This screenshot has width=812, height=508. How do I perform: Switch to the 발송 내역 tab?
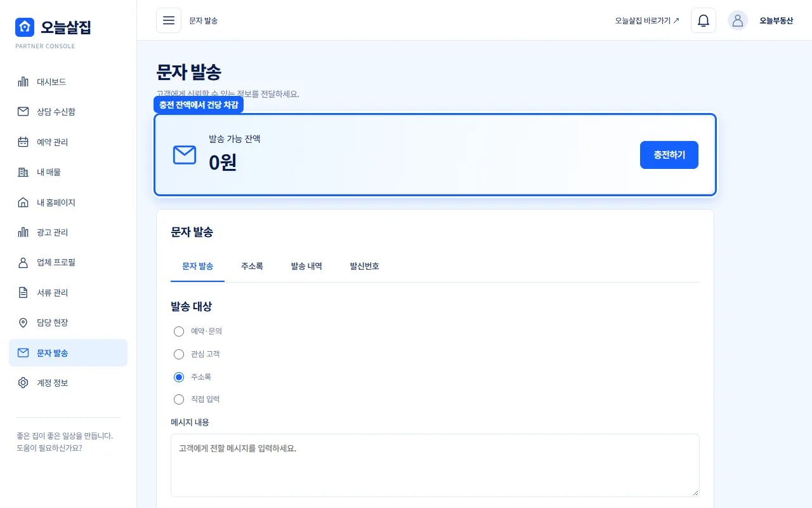click(x=306, y=266)
